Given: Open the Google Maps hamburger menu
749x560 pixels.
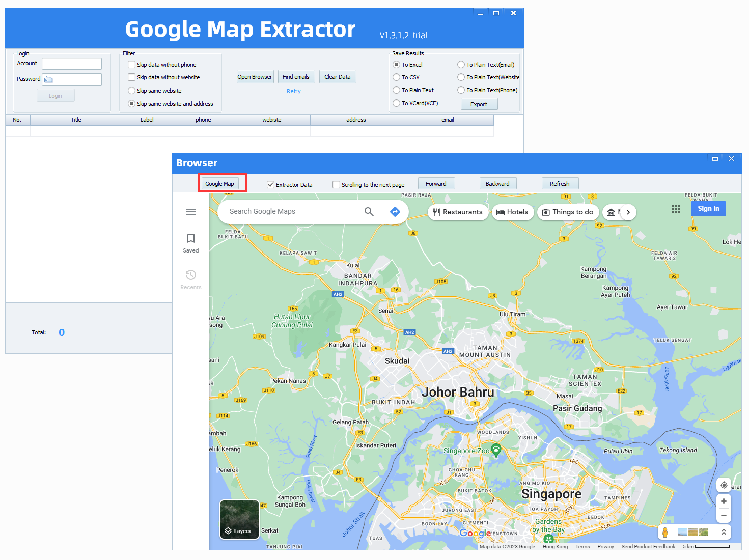Looking at the screenshot, I should [191, 212].
